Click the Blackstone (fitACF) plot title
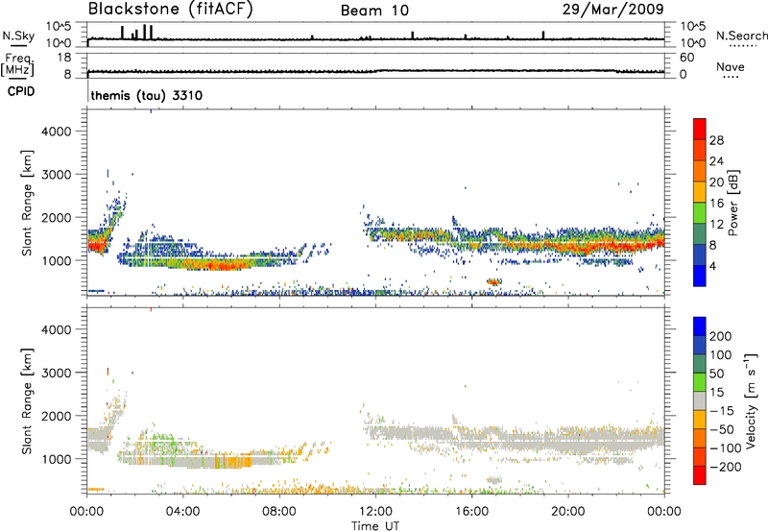 point(170,9)
